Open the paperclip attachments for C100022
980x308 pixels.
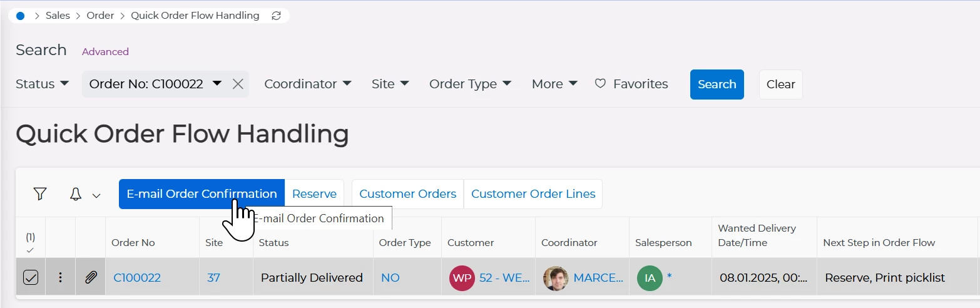click(91, 277)
